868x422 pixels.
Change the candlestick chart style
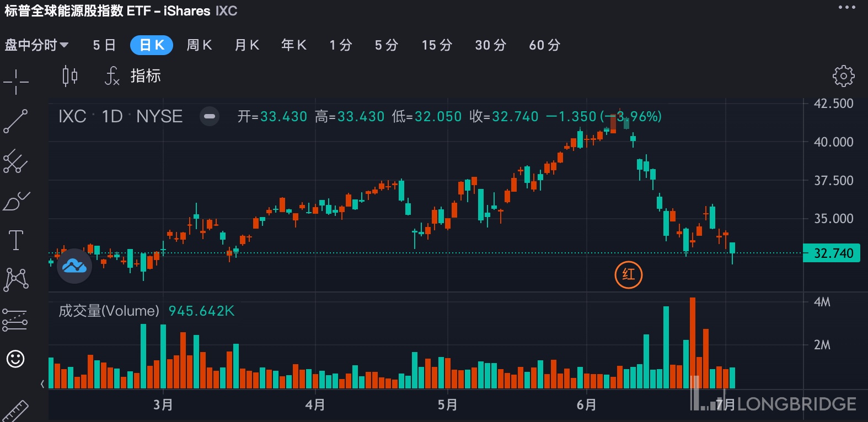(x=70, y=76)
